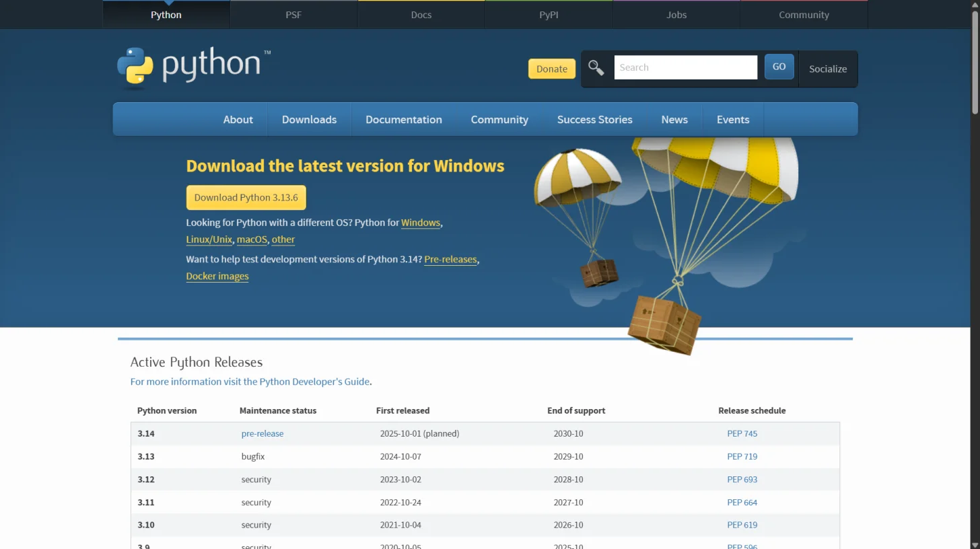Image resolution: width=980 pixels, height=549 pixels.
Task: Open the Pre-releases link
Action: point(450,259)
